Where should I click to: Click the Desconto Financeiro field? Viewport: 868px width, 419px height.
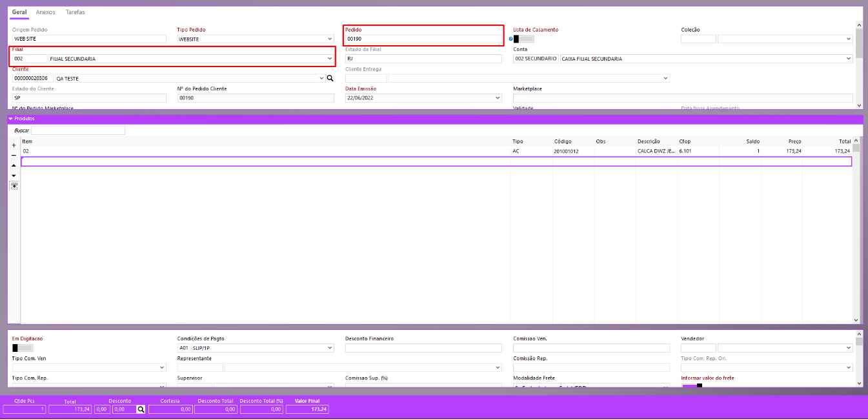[x=424, y=348]
